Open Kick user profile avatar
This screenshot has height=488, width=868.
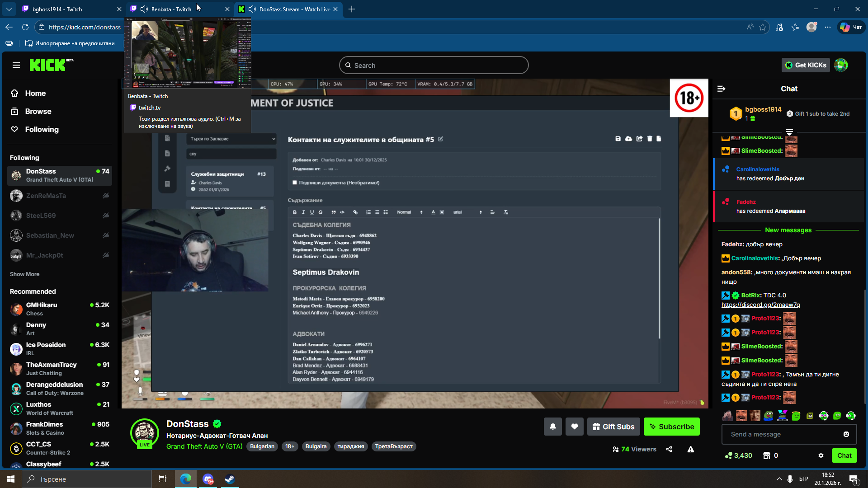click(x=841, y=65)
